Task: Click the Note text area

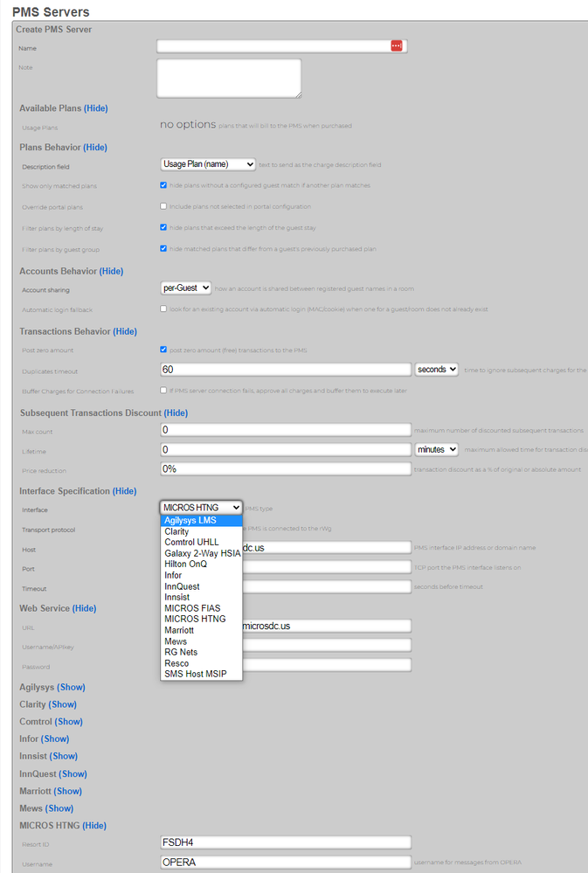Action: (229, 78)
